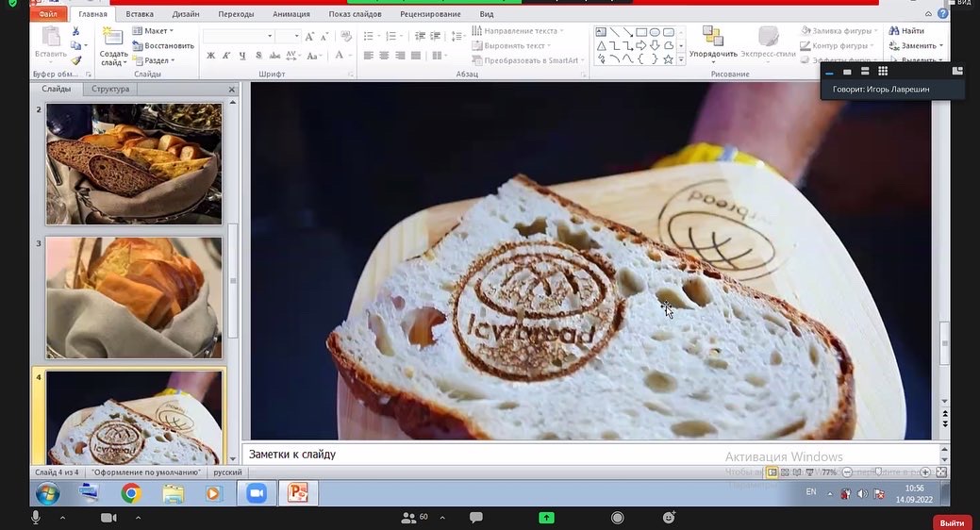
Task: Select the rectangle shape in the gallery
Action: point(641,32)
